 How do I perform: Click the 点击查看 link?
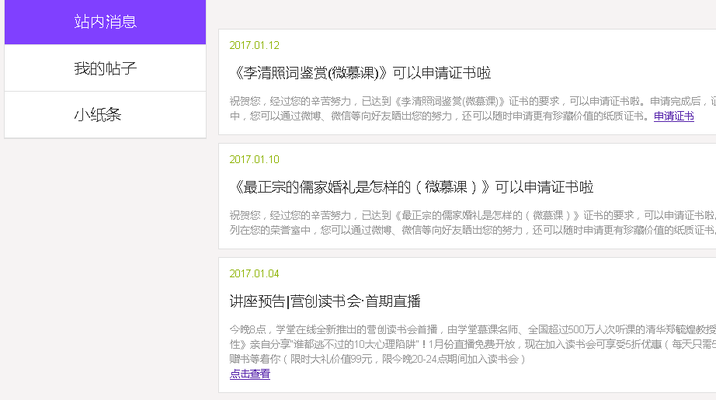(x=250, y=374)
